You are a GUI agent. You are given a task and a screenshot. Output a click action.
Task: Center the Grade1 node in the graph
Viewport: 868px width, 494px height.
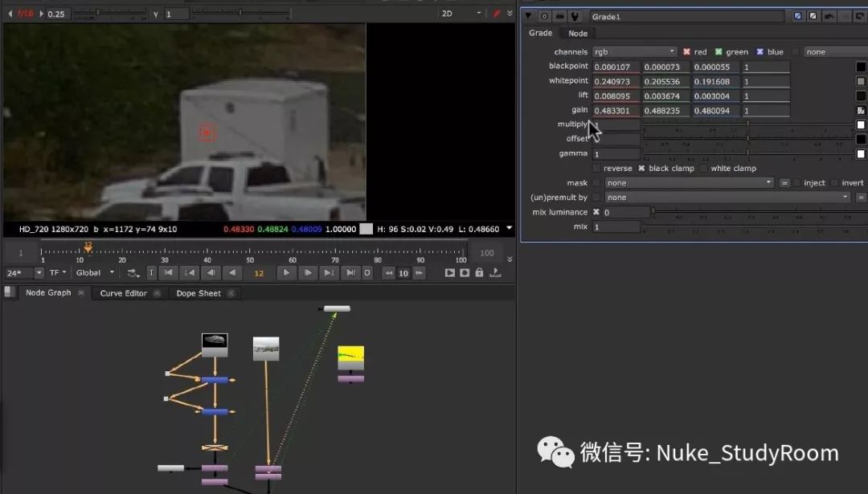click(x=543, y=16)
